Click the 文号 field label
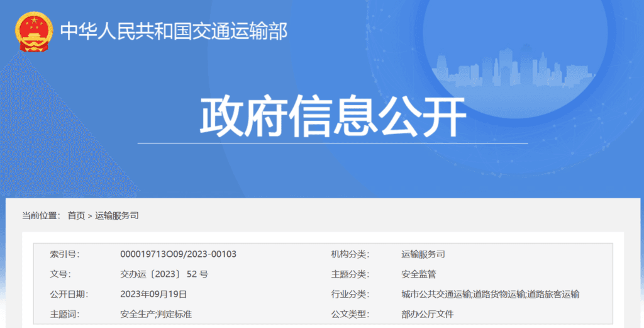Screen dimensions: 644x328 pyautogui.click(x=60, y=274)
